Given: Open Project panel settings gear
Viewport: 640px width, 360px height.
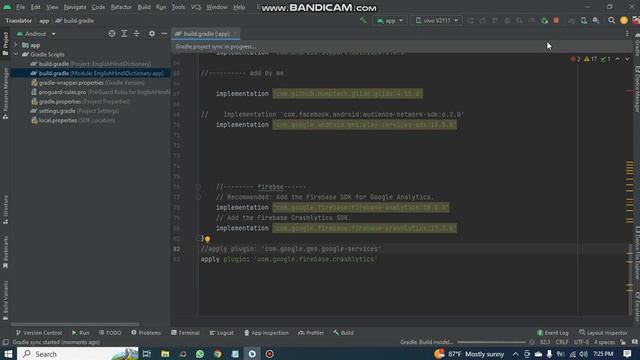Looking at the screenshot, I should [151, 34].
